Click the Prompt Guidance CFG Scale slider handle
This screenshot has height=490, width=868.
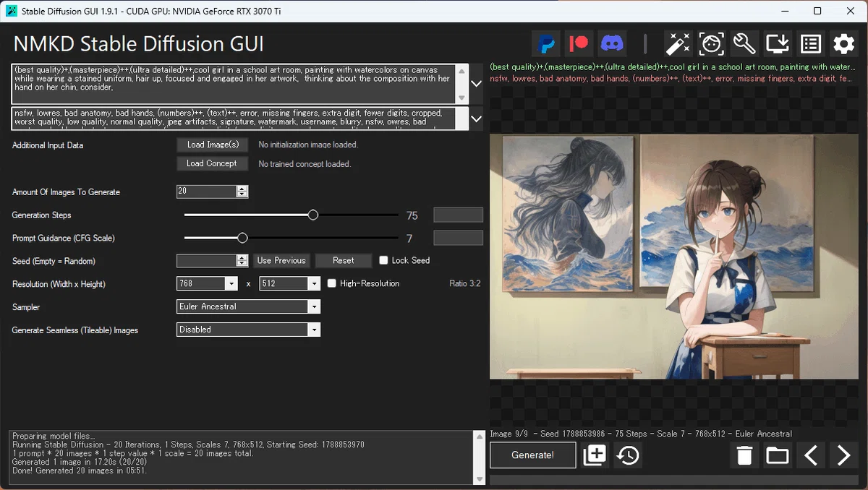click(243, 238)
